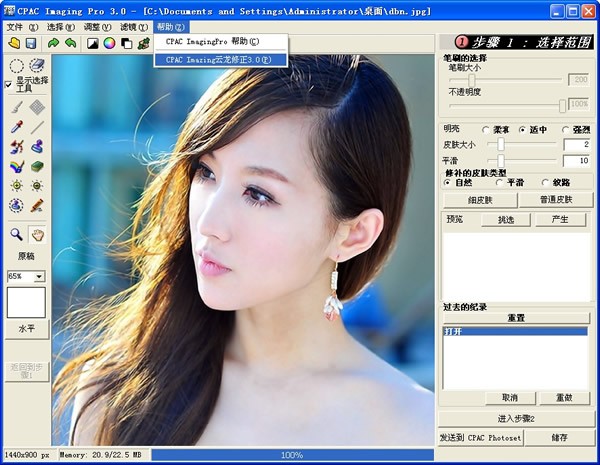Click the green redo arrow icon
600x465 pixels.
tap(53, 43)
